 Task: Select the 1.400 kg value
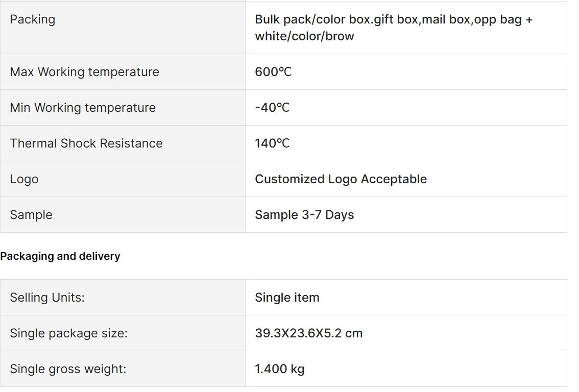pyautogui.click(x=279, y=369)
